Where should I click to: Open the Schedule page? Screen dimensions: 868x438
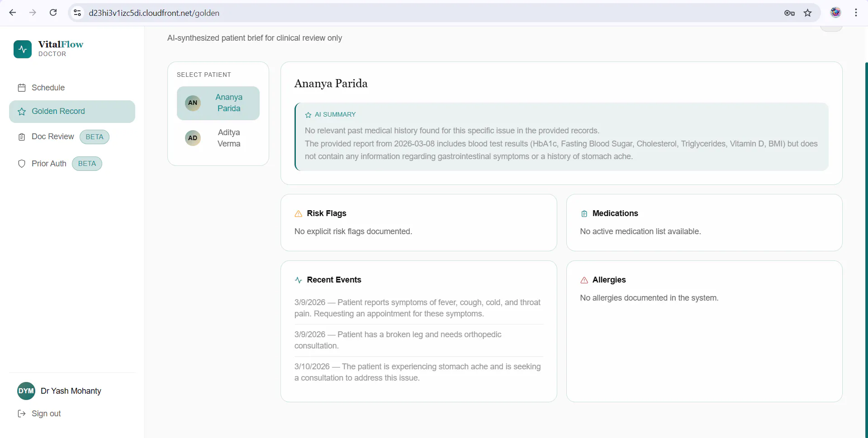click(72, 88)
